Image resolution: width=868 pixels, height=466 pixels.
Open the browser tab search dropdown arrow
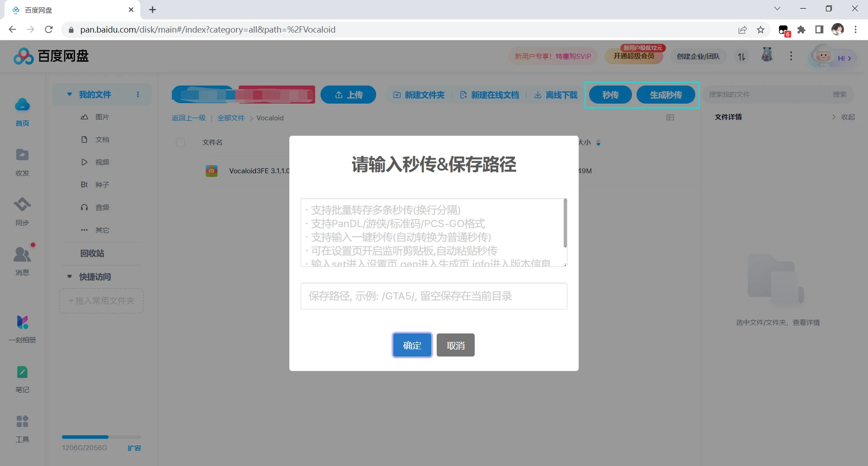pos(777,9)
